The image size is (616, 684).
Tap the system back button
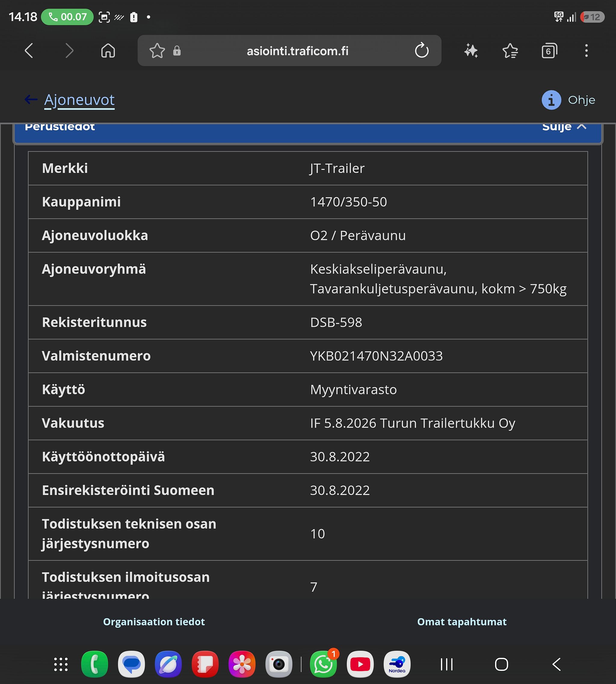[556, 664]
